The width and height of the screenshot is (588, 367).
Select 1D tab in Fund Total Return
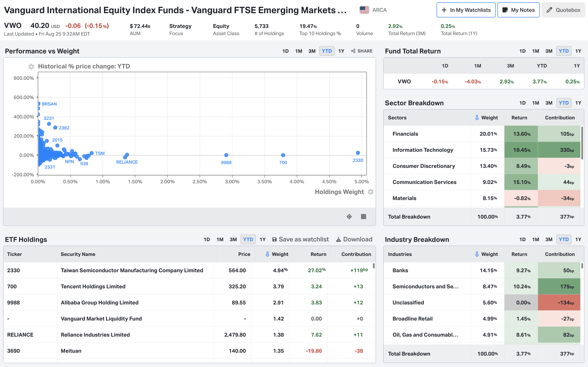point(522,51)
